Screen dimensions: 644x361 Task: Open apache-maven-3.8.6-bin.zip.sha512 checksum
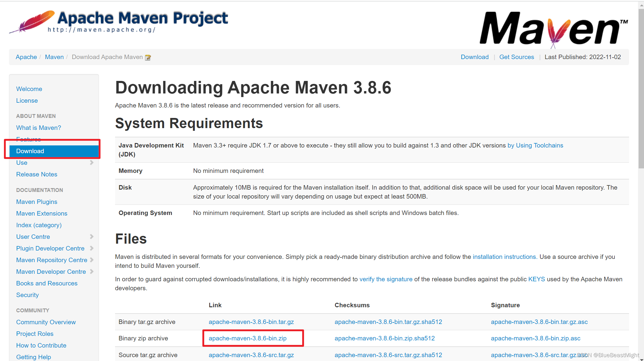click(385, 338)
